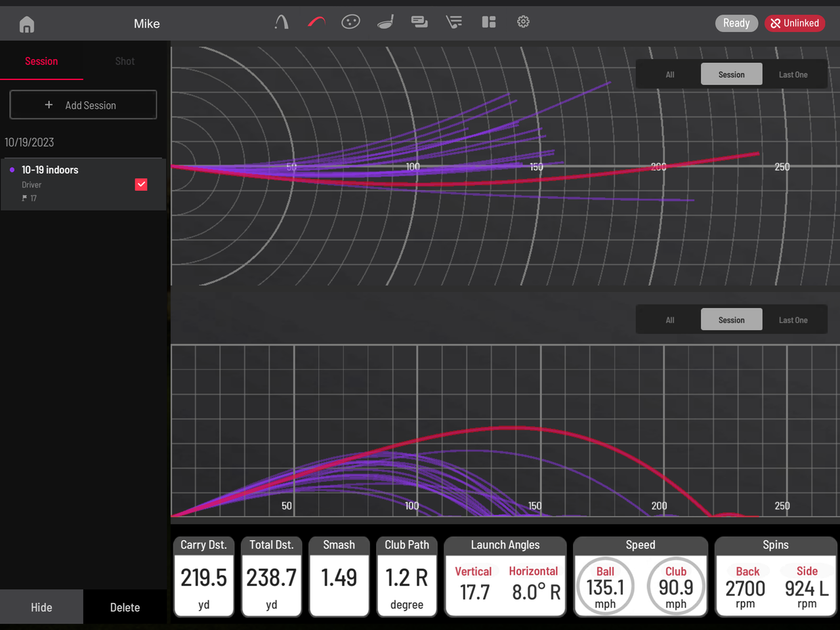Open the layout tiles icon
This screenshot has height=630, width=840.
point(489,22)
